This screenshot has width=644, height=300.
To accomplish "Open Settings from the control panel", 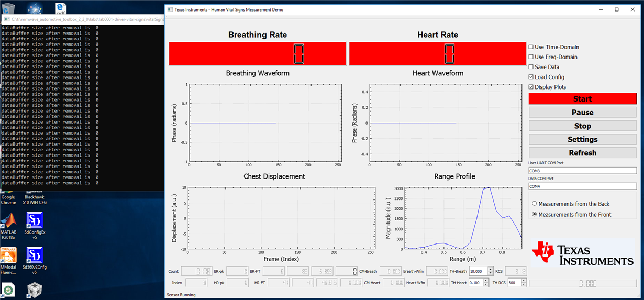I will pyautogui.click(x=582, y=139).
